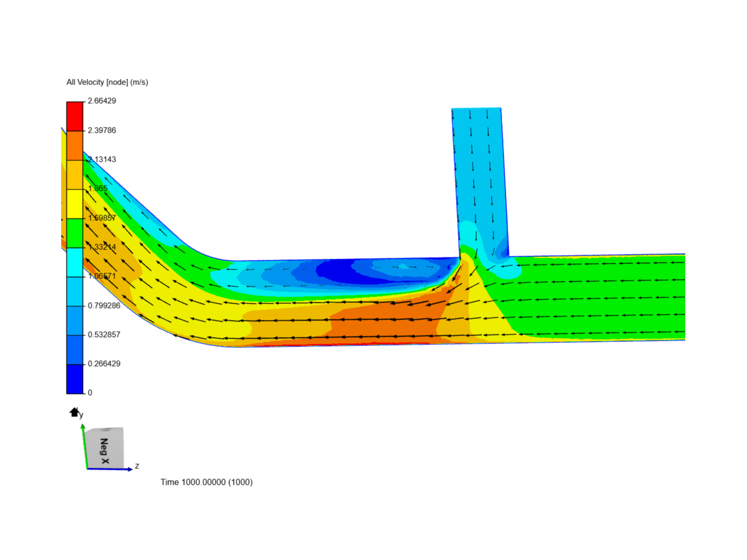Click the legend value 0.532857
747x560 pixels.
[x=104, y=334]
